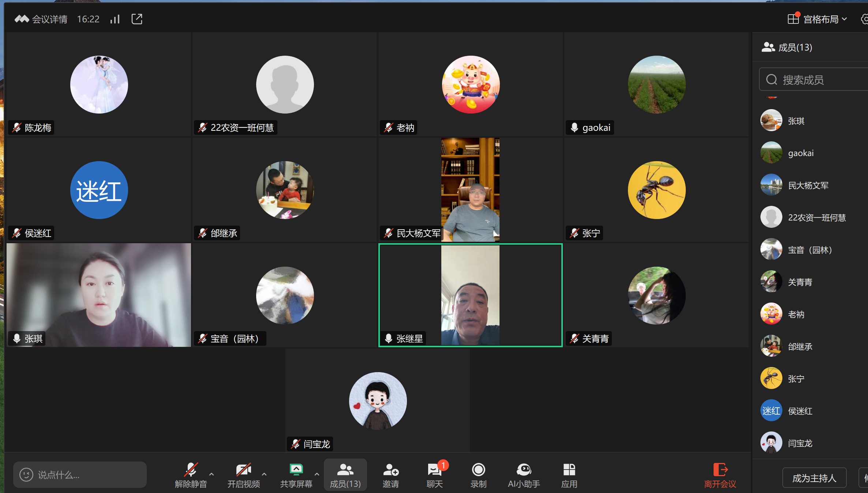Click the network signal strength icon
Screen dimensions: 868x493
tap(115, 19)
